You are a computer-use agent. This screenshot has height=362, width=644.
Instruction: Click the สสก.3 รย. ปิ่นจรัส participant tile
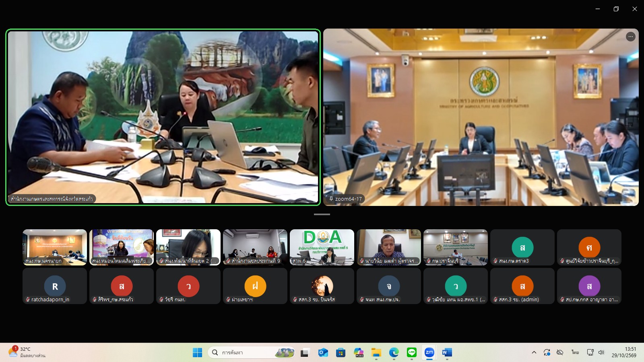(322, 286)
